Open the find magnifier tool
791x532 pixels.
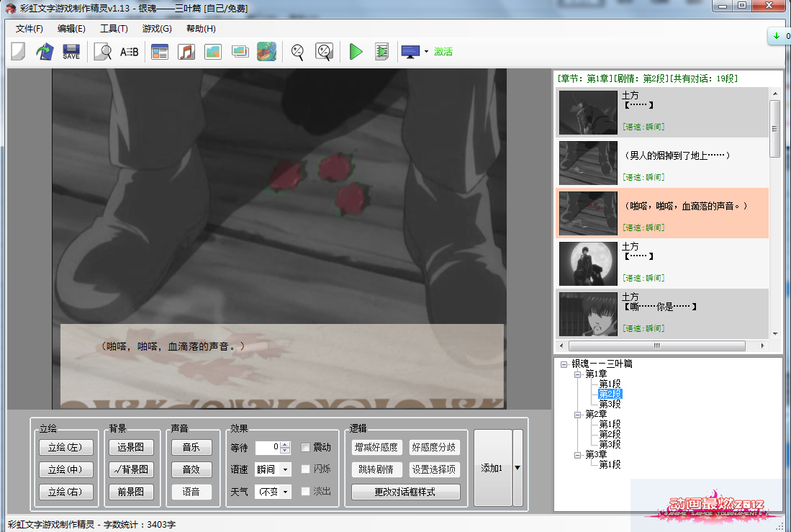[x=103, y=52]
